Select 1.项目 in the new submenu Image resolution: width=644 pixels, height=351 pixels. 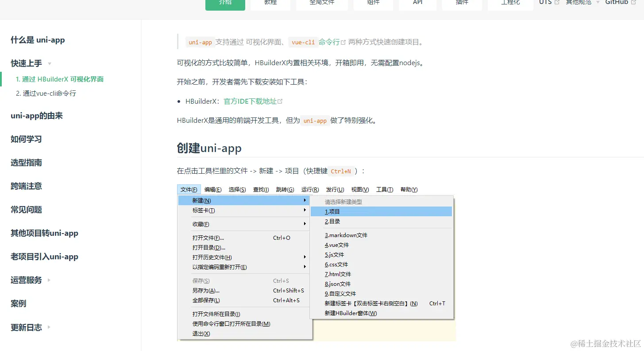[x=382, y=212]
